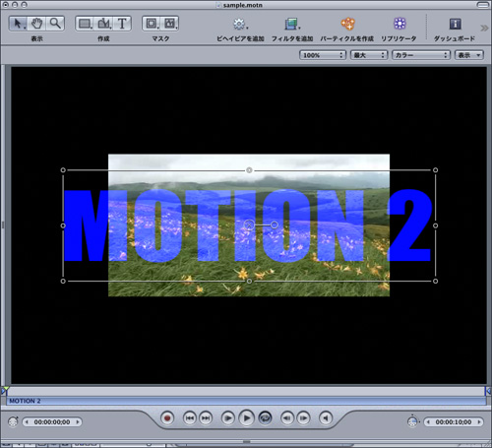The height and width of the screenshot is (448, 492).
Task: Click the timing pane divider grip
Action: [x=246, y=442]
